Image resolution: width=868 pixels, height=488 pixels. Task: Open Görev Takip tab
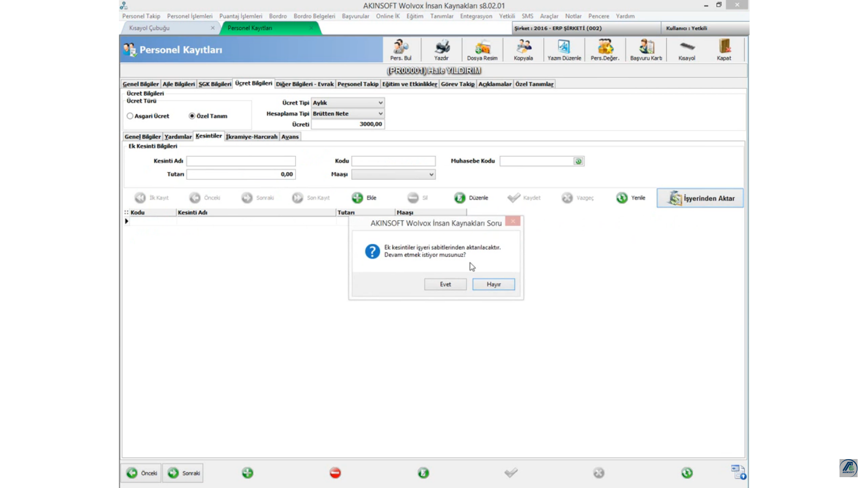point(458,84)
